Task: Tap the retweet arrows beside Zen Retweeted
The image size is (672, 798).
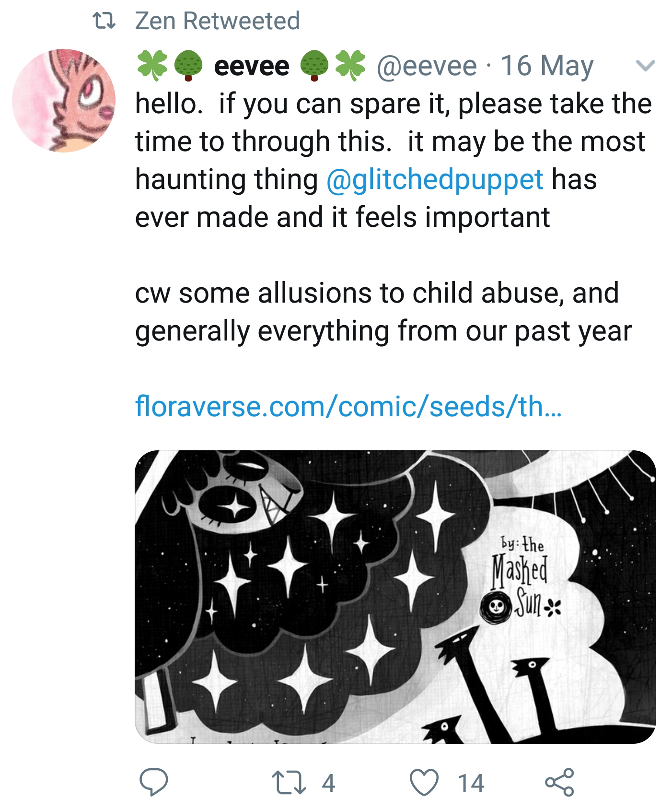Action: (104, 21)
